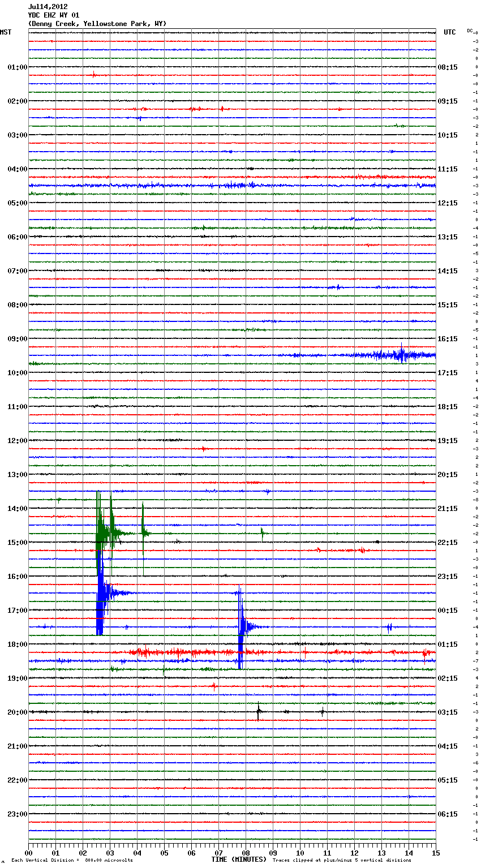
Task: Select the 02:00 MST time label
Action: 18,101
